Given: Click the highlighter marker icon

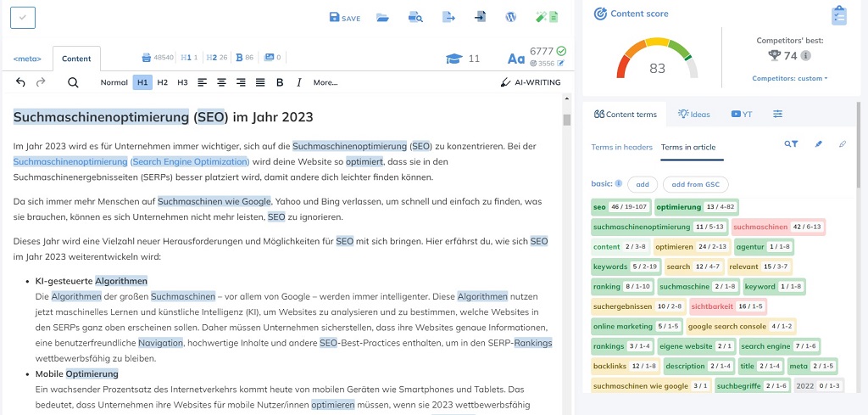Looking at the screenshot, I should coord(819,144).
